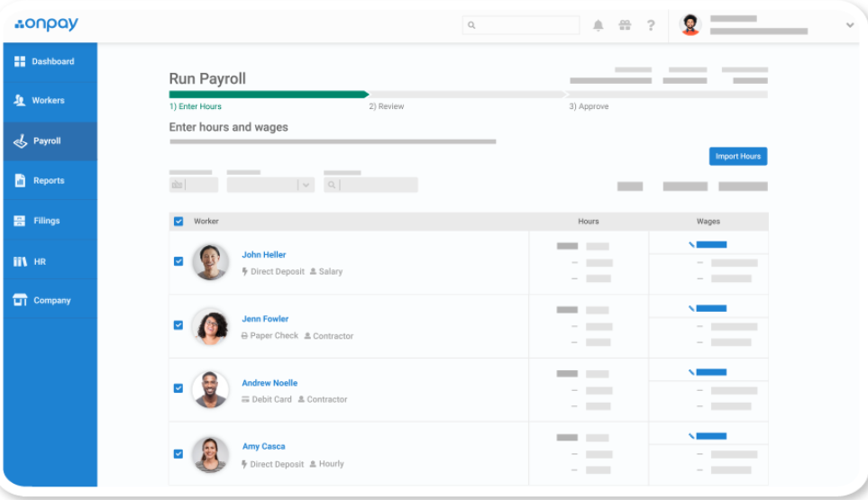Click the Workers people icon
This screenshot has height=500, width=868.
[x=19, y=100]
